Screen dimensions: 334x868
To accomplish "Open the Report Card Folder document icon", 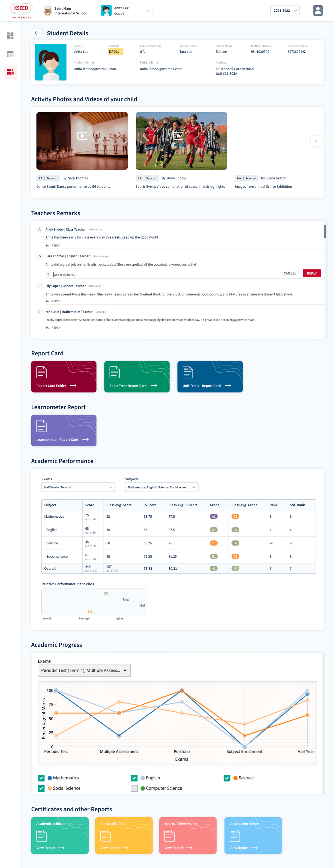I will pos(41,372).
